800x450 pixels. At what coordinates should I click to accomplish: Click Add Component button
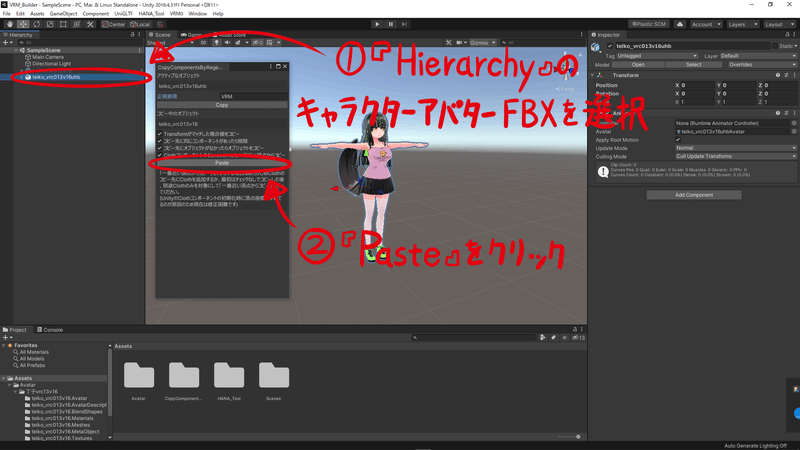click(694, 195)
